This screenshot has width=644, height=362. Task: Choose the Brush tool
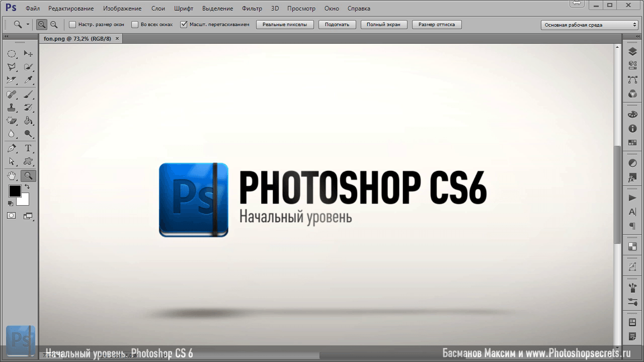28,95
